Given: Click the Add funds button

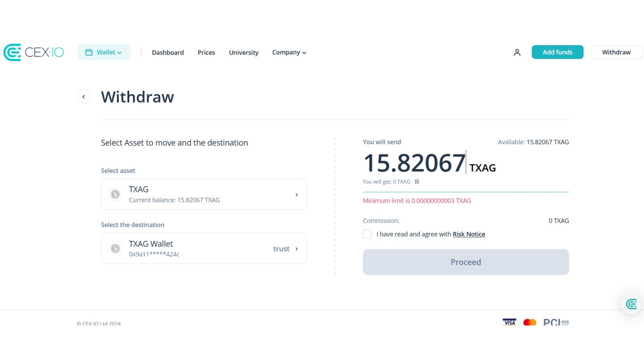Looking at the screenshot, I should 557,52.
